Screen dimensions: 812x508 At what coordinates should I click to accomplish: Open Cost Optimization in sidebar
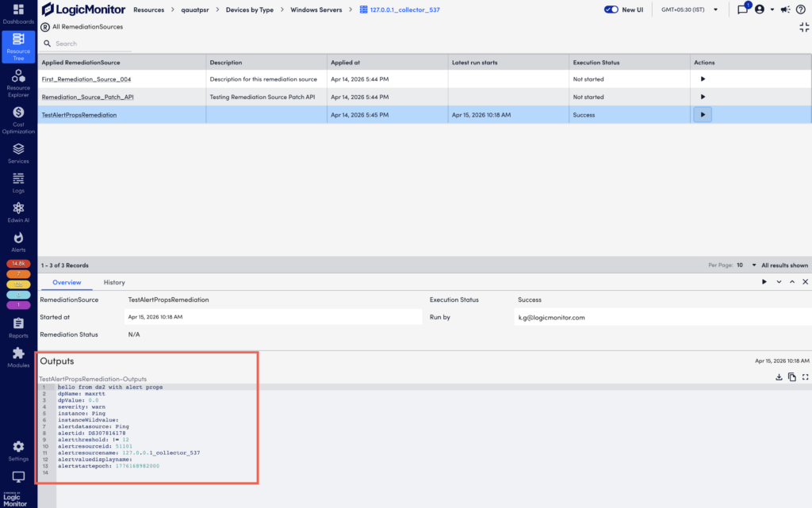coord(18,120)
